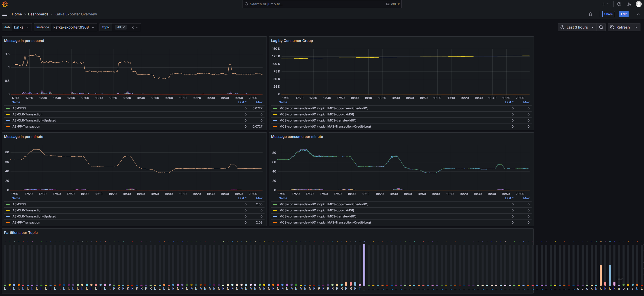Open the Message consume per minute panel title
Viewport: 644px width, 296px height.
click(297, 137)
